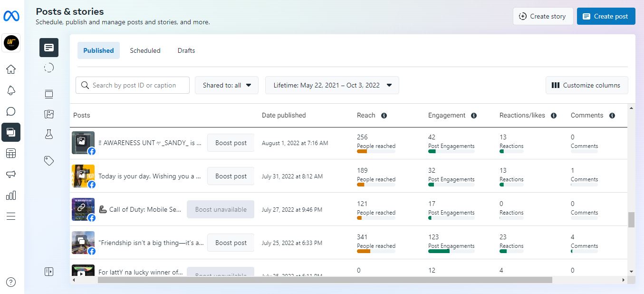The width and height of the screenshot is (644, 294).
Task: Open the Meta logo home
Action: [x=11, y=16]
